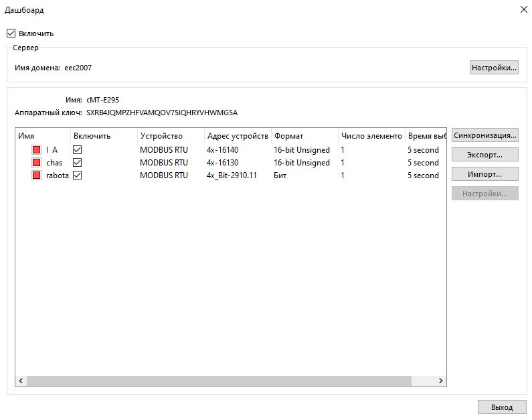532x420 pixels.
Task: Click the Экспорт... button
Action: pos(484,155)
